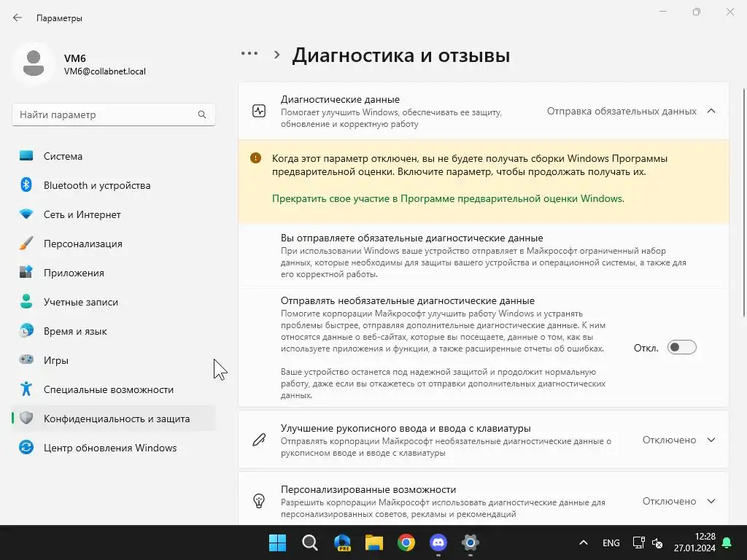Click the Отключено status for handwriting improvement
Screen dimensions: 747x560
click(x=669, y=440)
